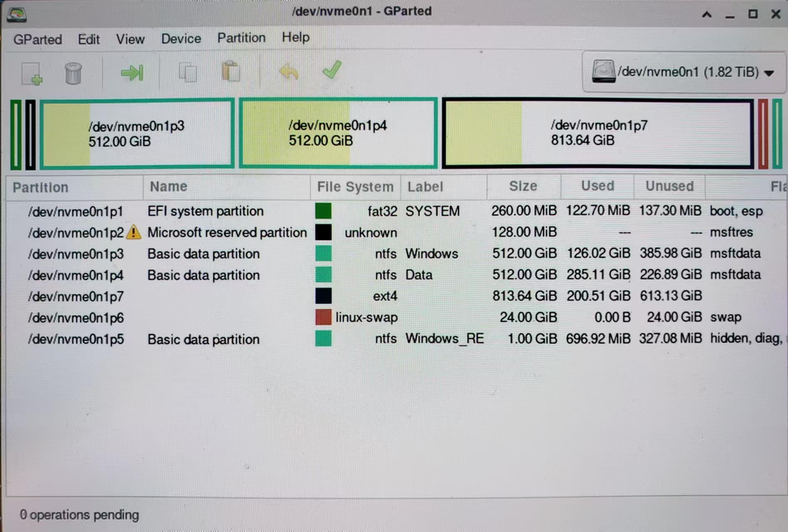Image resolution: width=788 pixels, height=532 pixels.
Task: Click the 813.64 GiB size cell in list
Action: coord(524,296)
